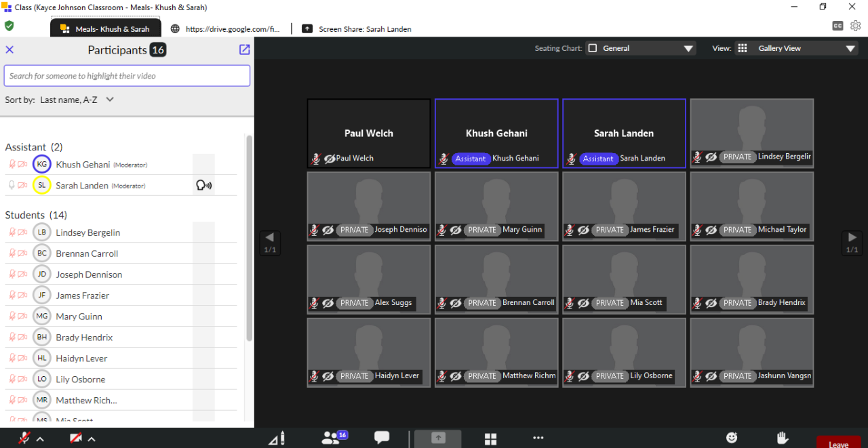Image resolution: width=868 pixels, height=448 pixels.
Task: Toggle the closed captions CC button
Action: pyautogui.click(x=838, y=26)
